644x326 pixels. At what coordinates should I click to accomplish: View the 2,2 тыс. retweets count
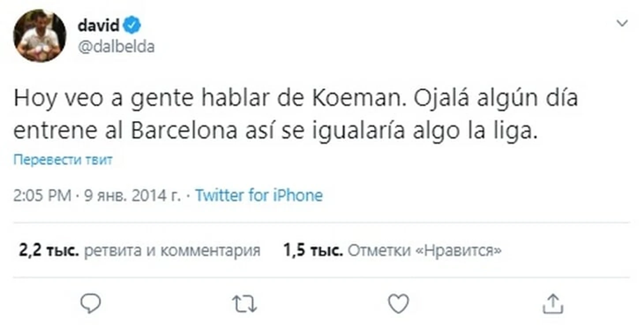[49, 251]
